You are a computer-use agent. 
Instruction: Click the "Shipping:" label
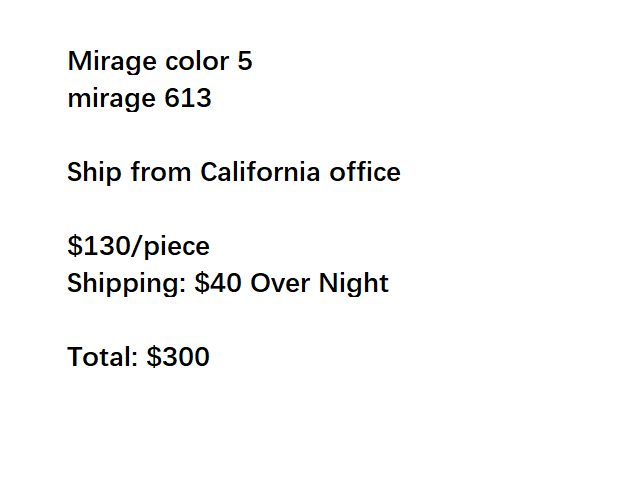click(127, 284)
